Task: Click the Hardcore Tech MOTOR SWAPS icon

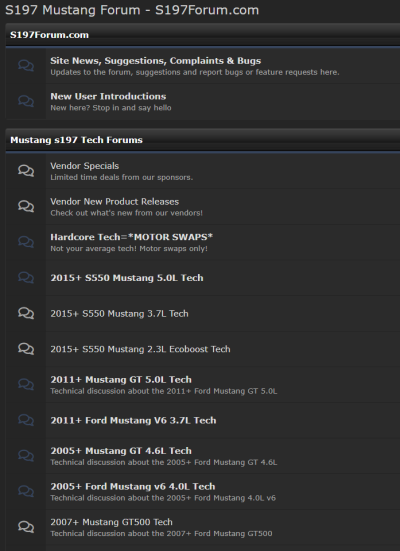Action: (26, 242)
